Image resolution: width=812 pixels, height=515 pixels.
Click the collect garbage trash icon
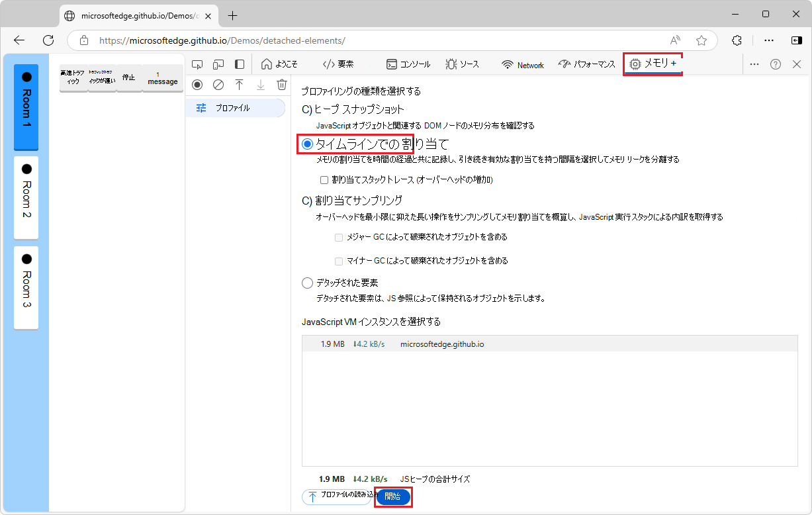pyautogui.click(x=282, y=85)
